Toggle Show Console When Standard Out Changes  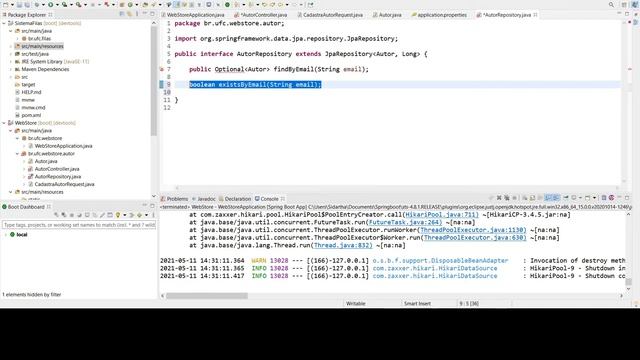coord(548,198)
